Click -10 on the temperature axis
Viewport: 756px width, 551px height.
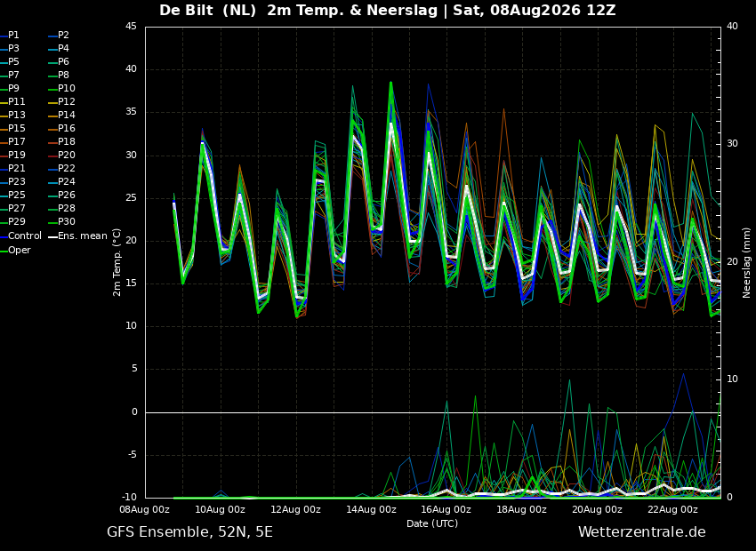[x=128, y=497]
